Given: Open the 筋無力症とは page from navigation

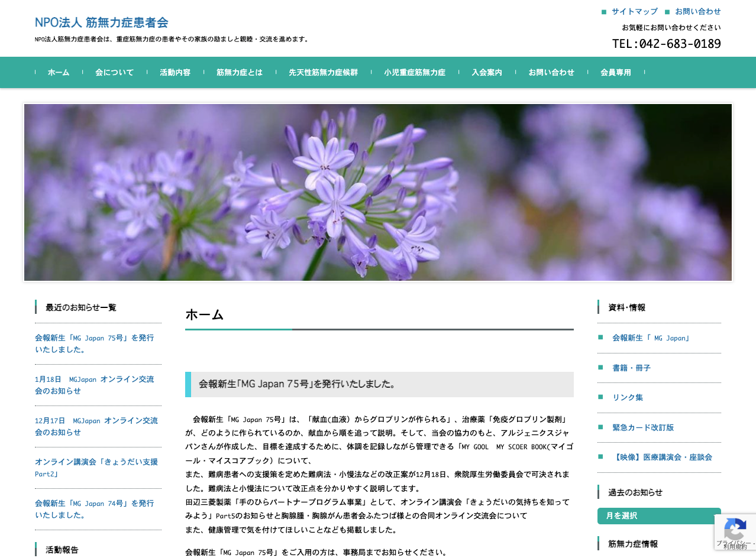Looking at the screenshot, I should pyautogui.click(x=239, y=72).
